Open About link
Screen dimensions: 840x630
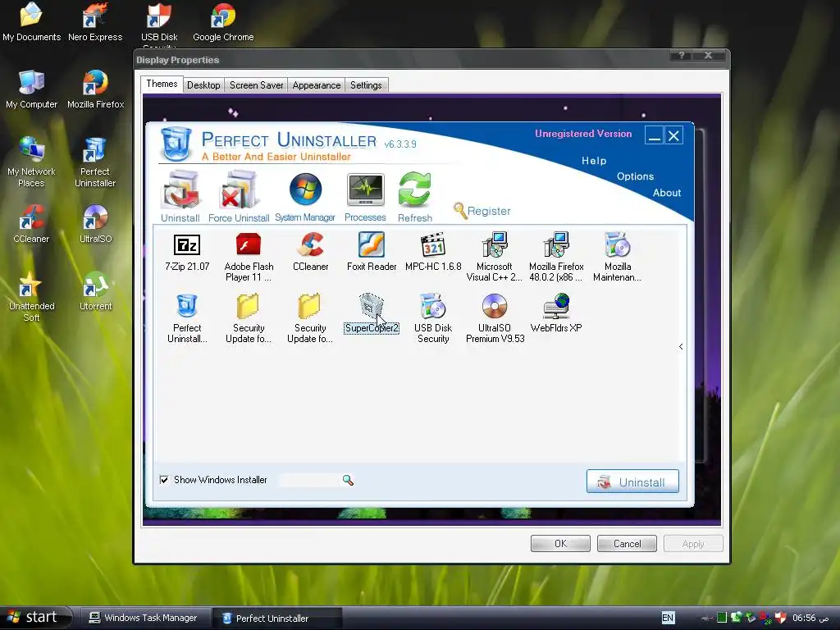click(667, 193)
